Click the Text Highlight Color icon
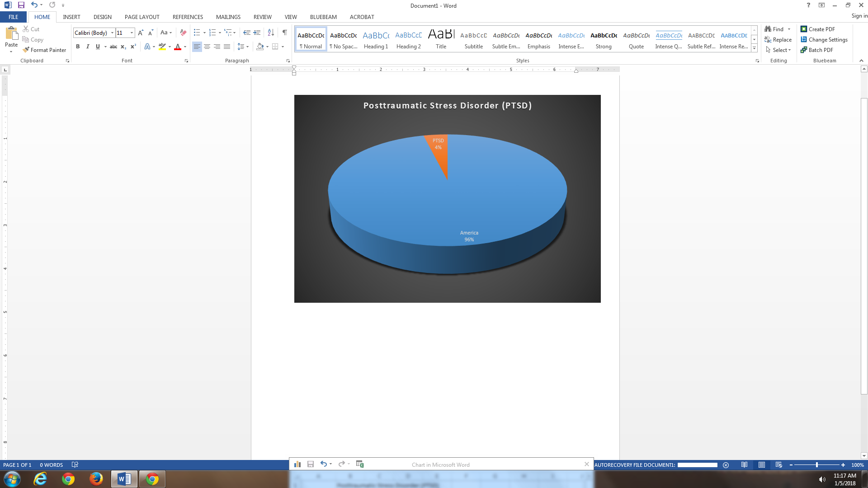The height and width of the screenshot is (488, 868). click(x=162, y=47)
